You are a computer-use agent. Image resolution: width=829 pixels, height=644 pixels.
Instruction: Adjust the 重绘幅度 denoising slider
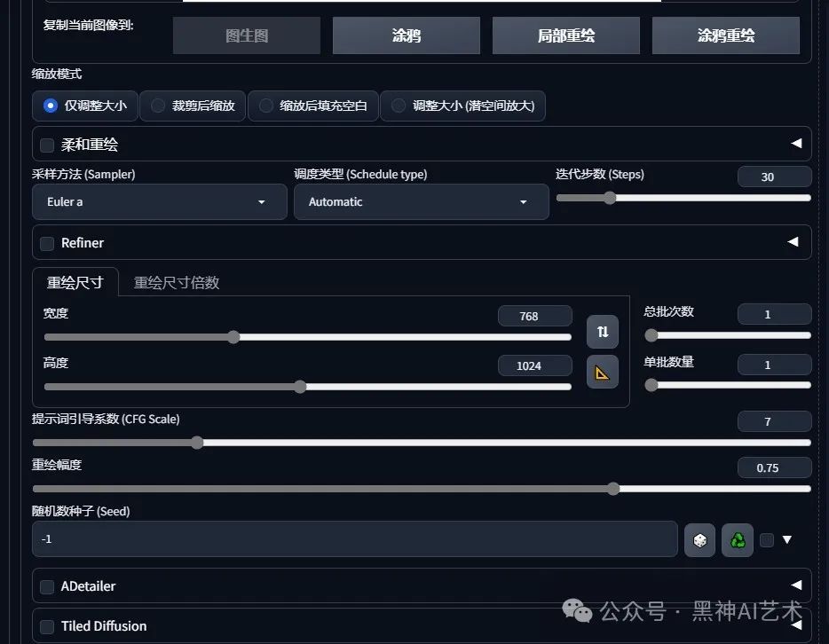pyautogui.click(x=422, y=489)
